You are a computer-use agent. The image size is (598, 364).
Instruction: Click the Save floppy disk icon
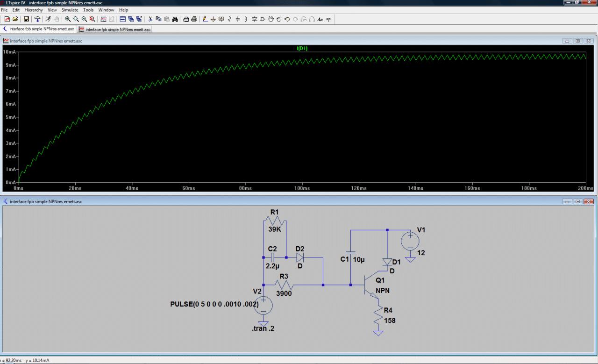coord(26,19)
